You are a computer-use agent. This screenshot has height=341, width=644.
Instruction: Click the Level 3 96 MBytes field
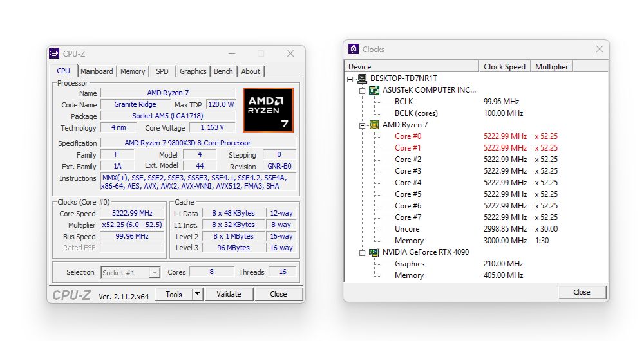pos(233,248)
